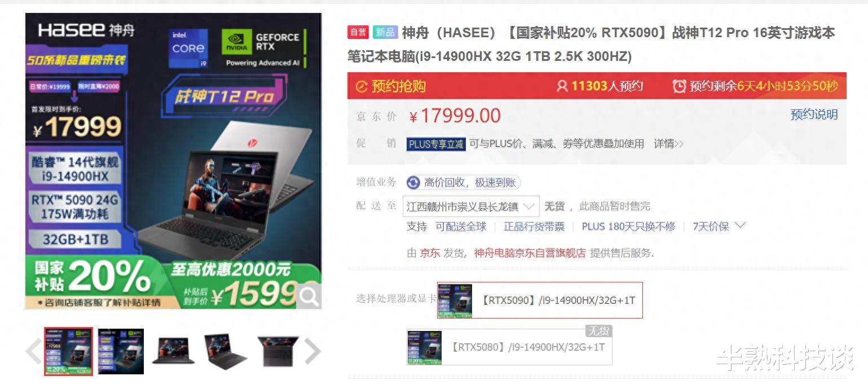Open 神舟电脑京东自营旗舰店 store link

click(530, 253)
